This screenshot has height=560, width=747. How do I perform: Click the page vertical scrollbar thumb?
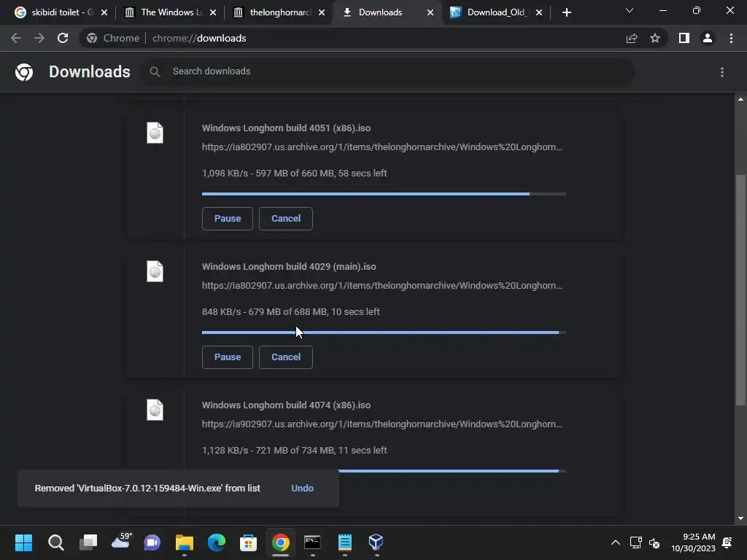pyautogui.click(x=740, y=290)
